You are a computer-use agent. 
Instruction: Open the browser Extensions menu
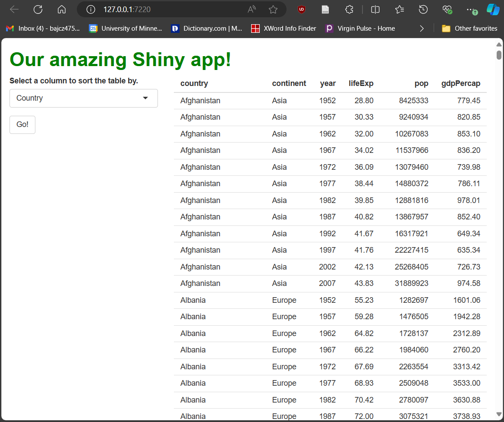349,9
